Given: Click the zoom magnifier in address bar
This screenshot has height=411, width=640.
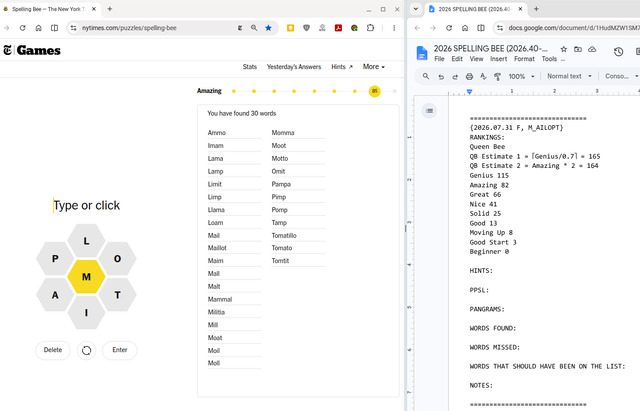Looking at the screenshot, I should 254,28.
